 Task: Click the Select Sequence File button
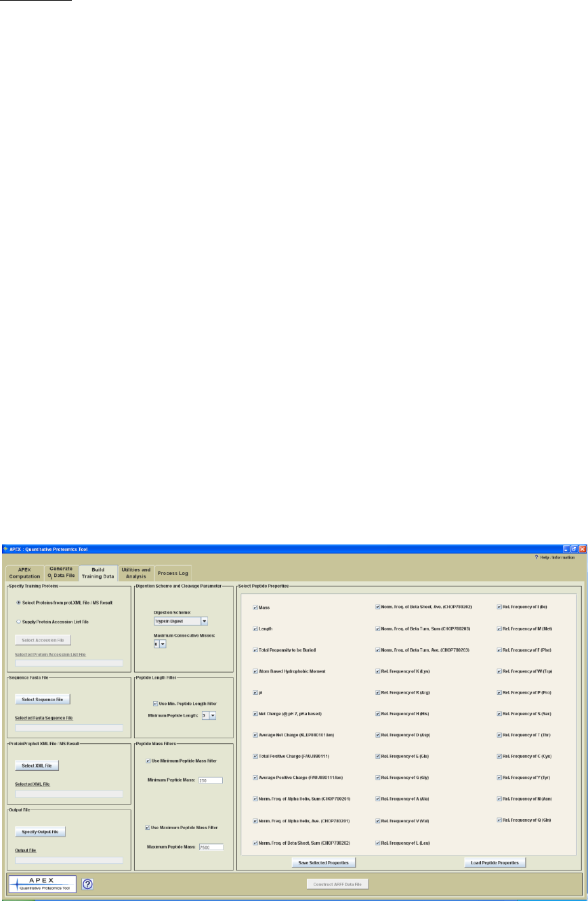click(x=43, y=699)
